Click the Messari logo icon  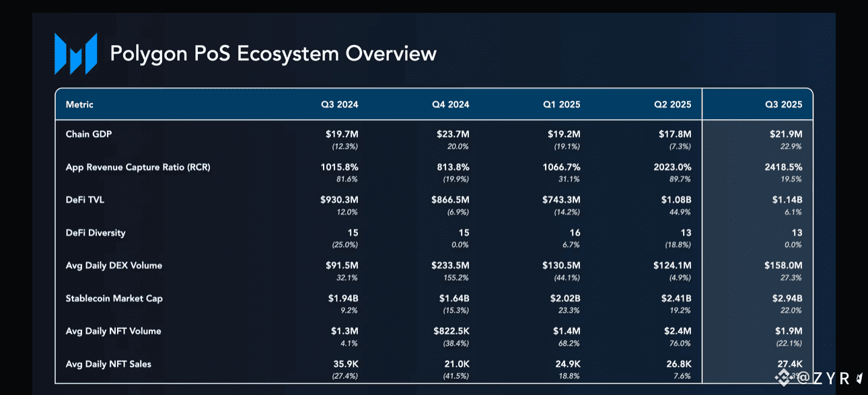tap(75, 53)
